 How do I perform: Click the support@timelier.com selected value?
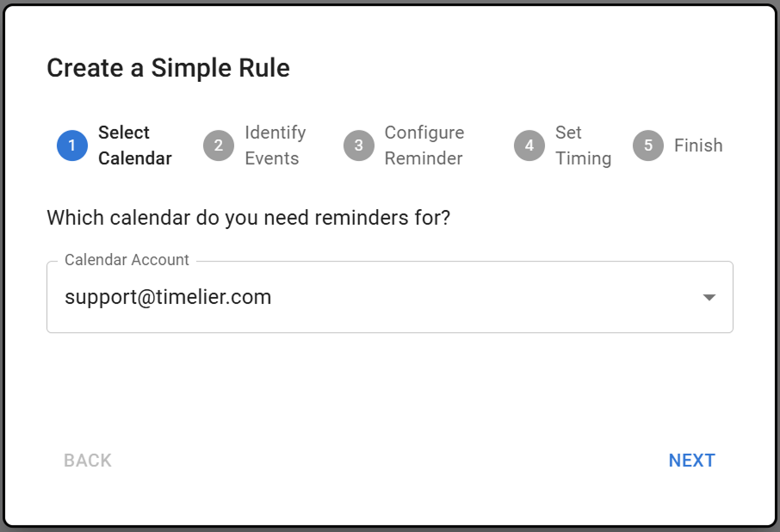[168, 298]
